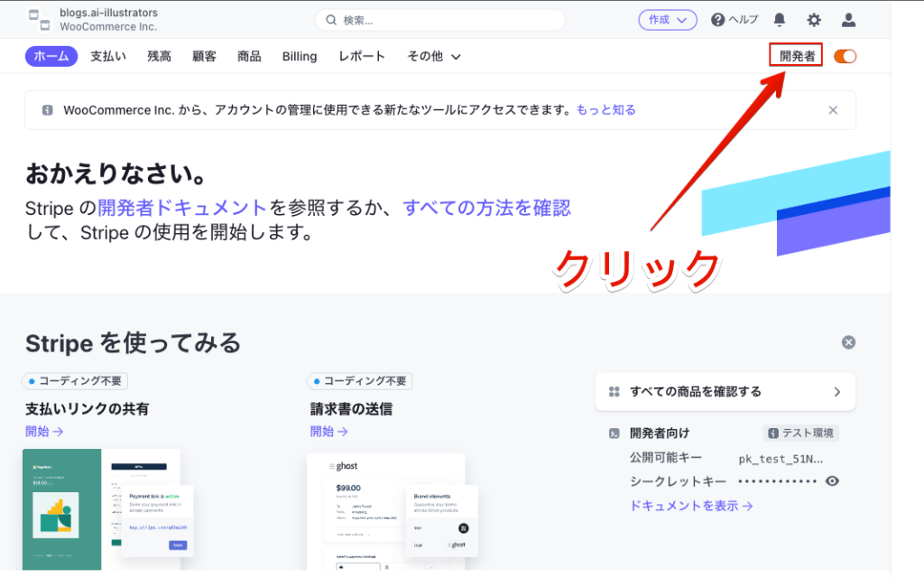Screen dimensions: 924x578
Task: Follow the 開発者ドキュメント link
Action: pyautogui.click(x=182, y=208)
